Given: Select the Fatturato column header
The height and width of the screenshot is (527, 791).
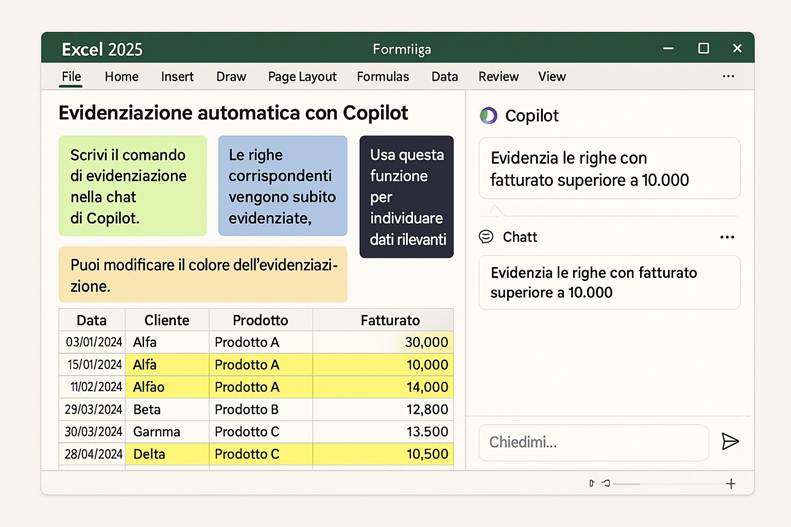Looking at the screenshot, I should [x=383, y=320].
